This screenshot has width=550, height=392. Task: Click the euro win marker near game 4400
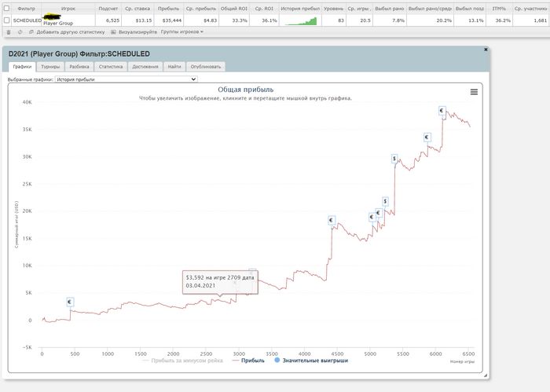coord(331,220)
